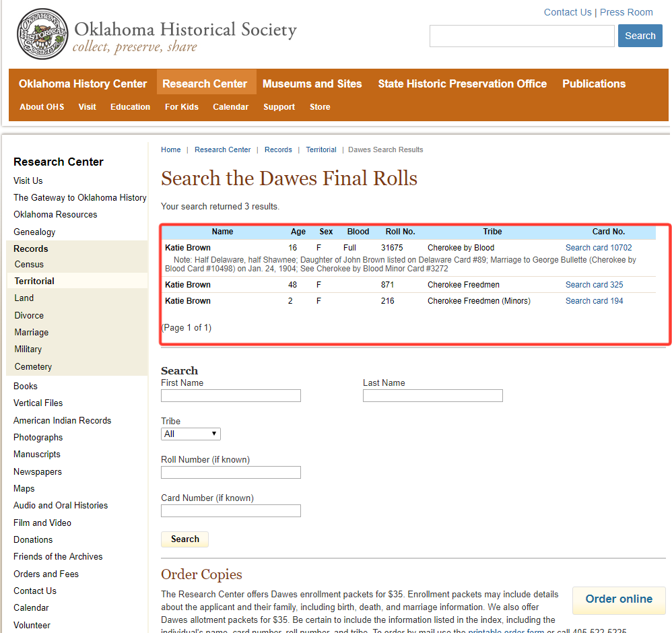Open Audio and Oral Histories link
Image resolution: width=672 pixels, height=633 pixels.
click(61, 505)
